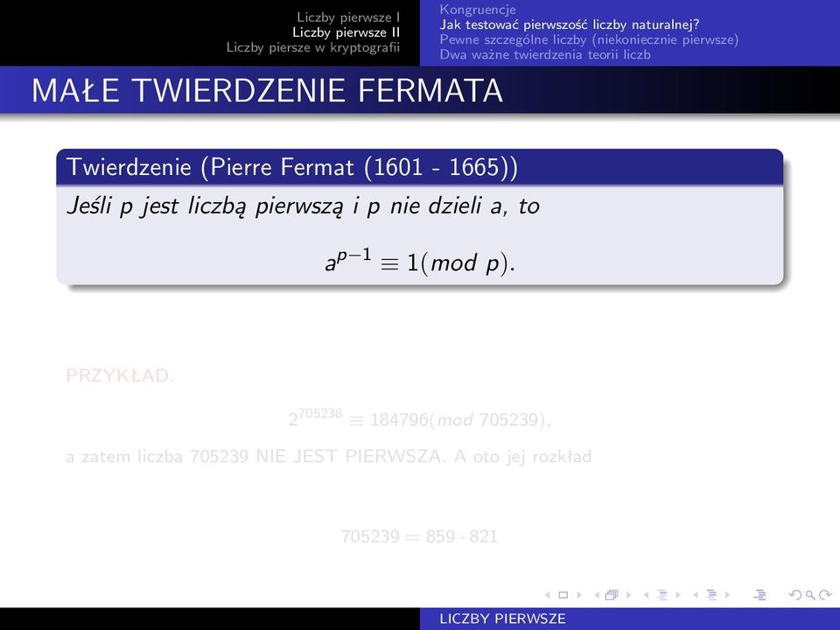840x630 pixels.
Task: Click the faded line NIE JEST PIERWSZA
Action: click(328, 457)
